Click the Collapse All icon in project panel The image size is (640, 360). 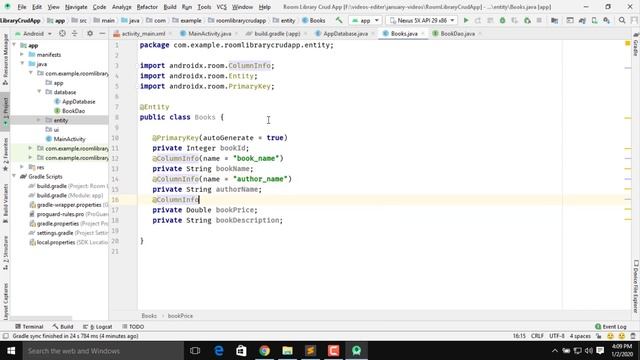pyautogui.click(x=75, y=33)
